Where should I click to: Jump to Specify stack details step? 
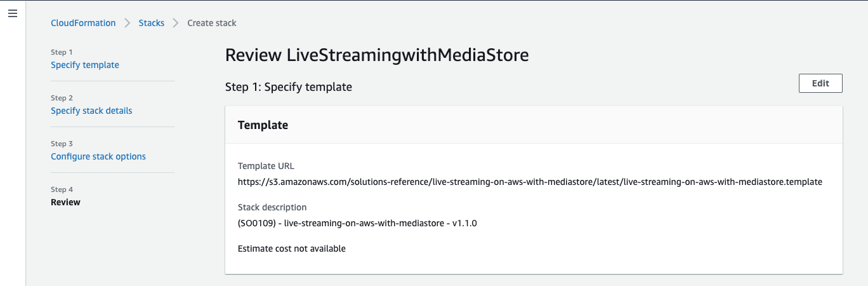point(91,111)
